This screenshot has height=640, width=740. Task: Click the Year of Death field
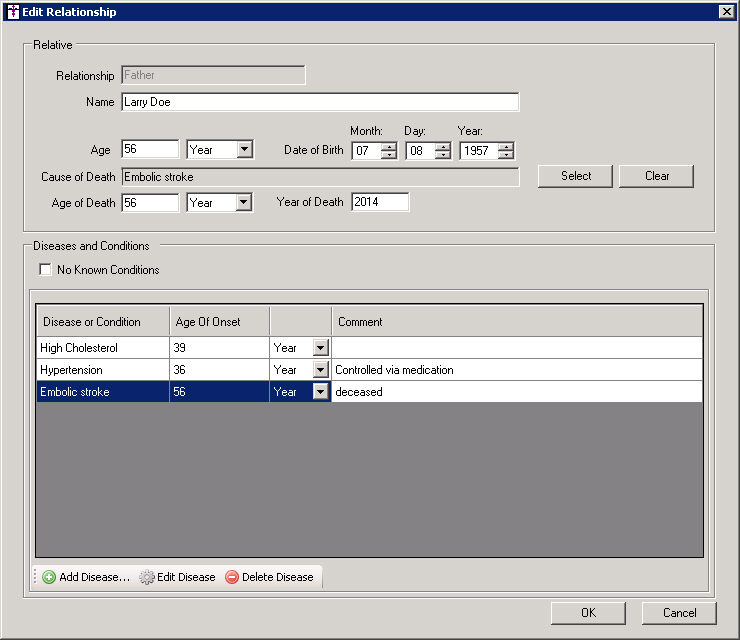(380, 202)
